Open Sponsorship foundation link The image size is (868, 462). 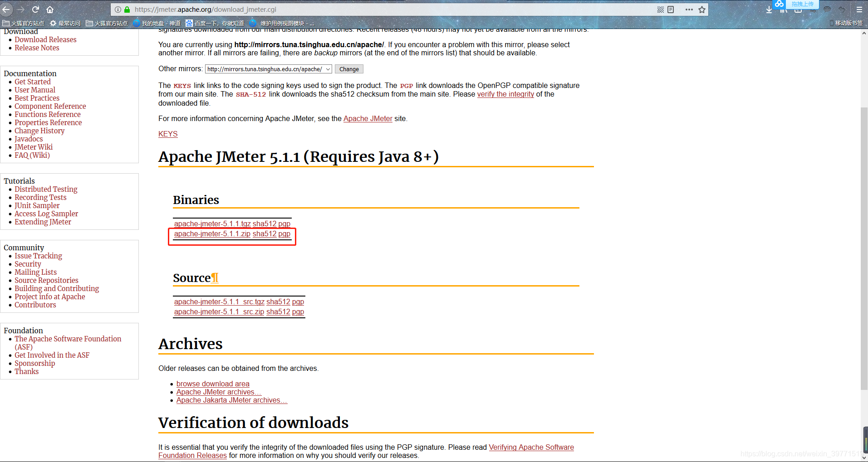coord(34,364)
